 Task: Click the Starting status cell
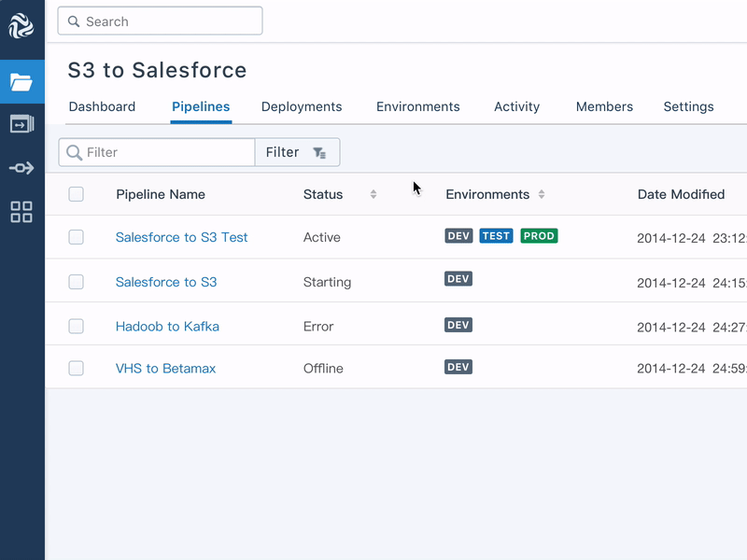pyautogui.click(x=328, y=282)
